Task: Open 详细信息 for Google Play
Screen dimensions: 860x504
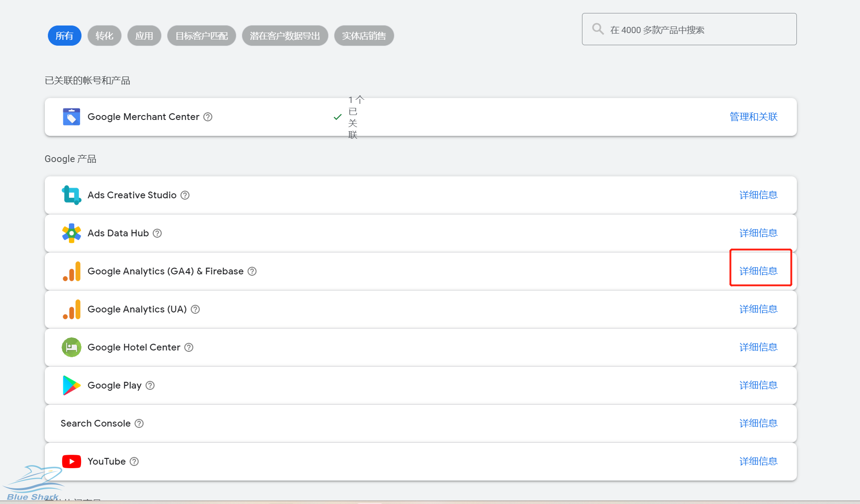Action: coord(758,385)
